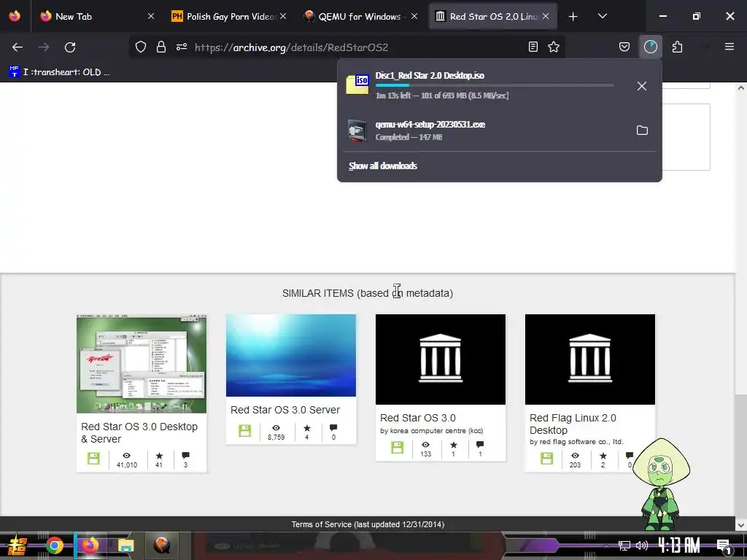Click Show all downloads
747x560 pixels.
[382, 166]
